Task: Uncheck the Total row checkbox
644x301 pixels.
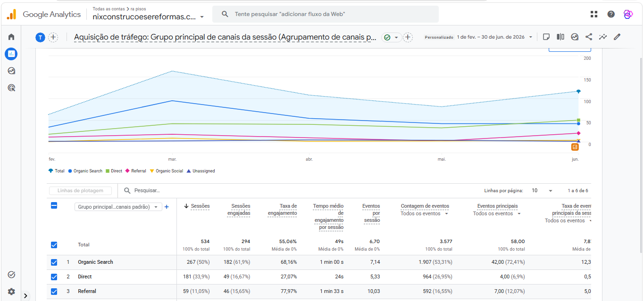Action: coord(54,244)
